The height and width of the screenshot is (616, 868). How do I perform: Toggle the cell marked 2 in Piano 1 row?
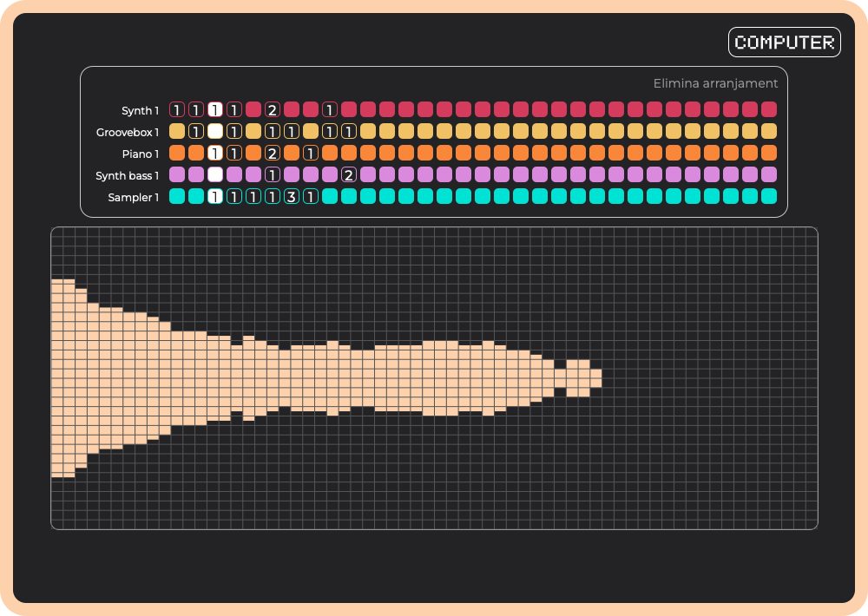[x=273, y=154]
